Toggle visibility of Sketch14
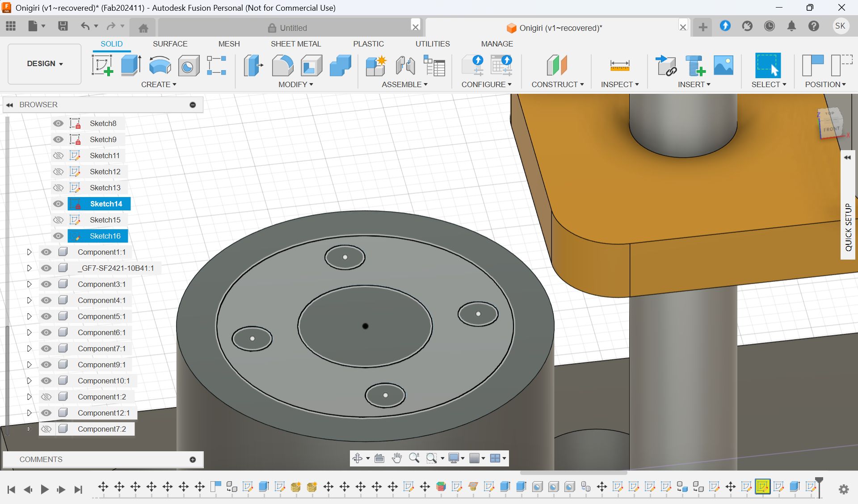 coord(58,204)
